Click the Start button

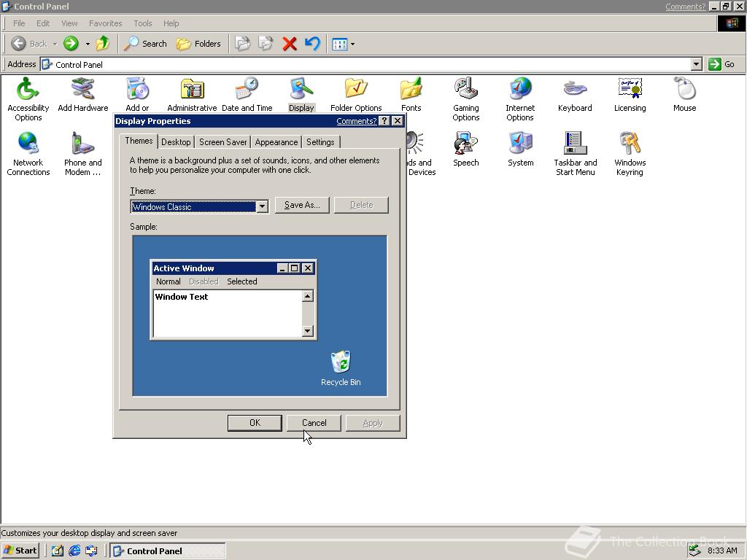coord(20,551)
